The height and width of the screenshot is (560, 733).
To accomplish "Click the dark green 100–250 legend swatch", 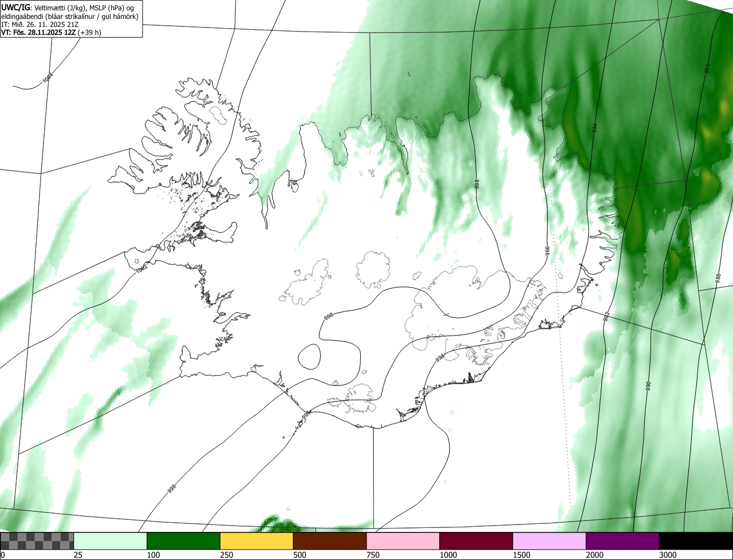I will tap(184, 541).
